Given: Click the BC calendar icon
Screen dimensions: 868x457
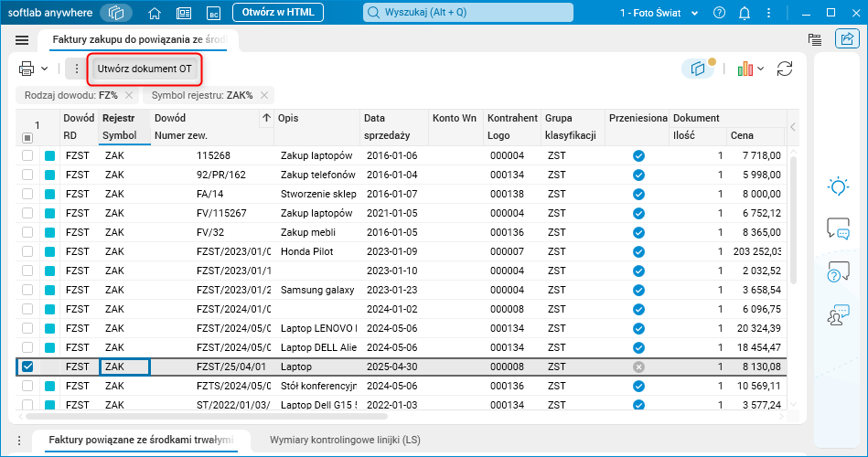Looking at the screenshot, I should coord(214,14).
